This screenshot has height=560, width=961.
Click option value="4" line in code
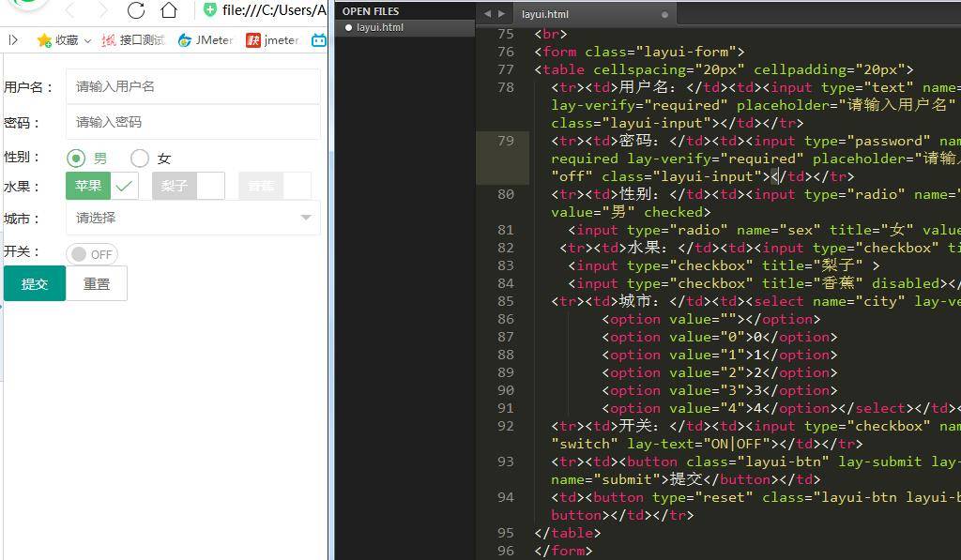click(720, 408)
